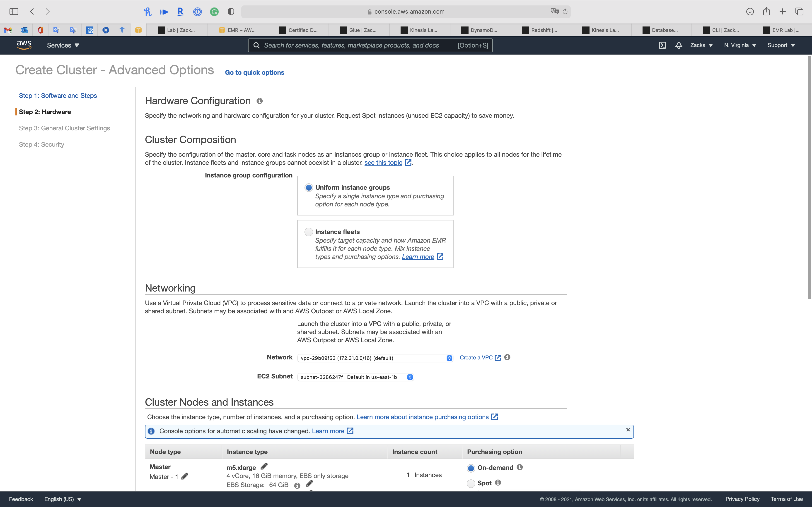
Task: Open the EC2 Subnet dropdown
Action: (355, 377)
